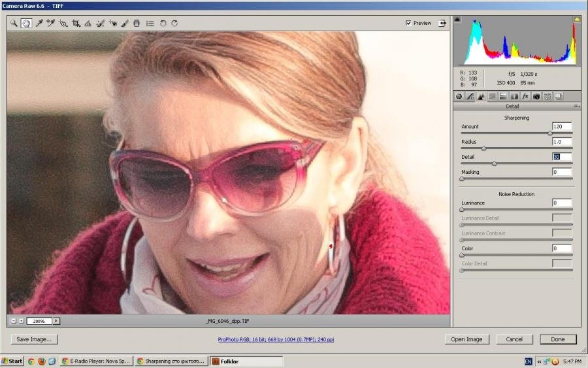Select the Crop tool
This screenshot has height=368, width=588.
click(x=76, y=23)
